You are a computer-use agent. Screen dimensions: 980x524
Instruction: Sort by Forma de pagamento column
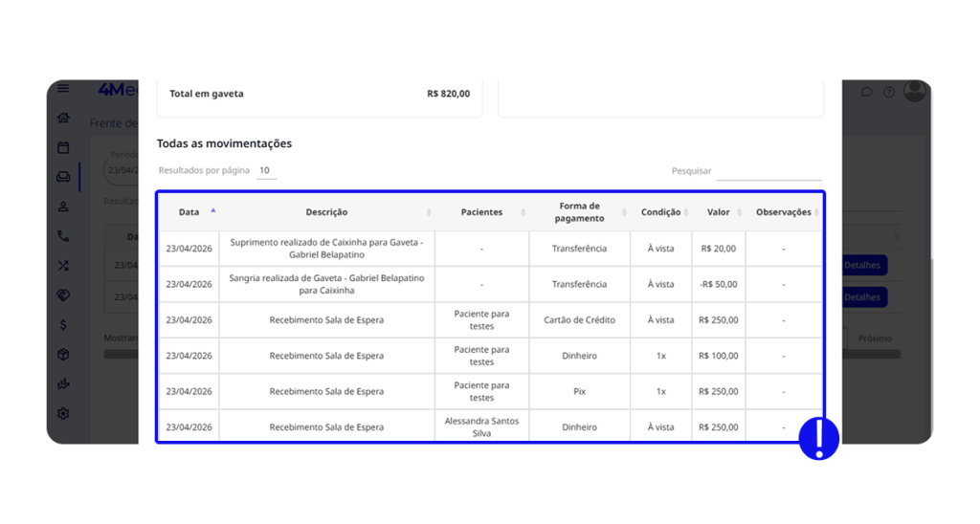pyautogui.click(x=579, y=212)
